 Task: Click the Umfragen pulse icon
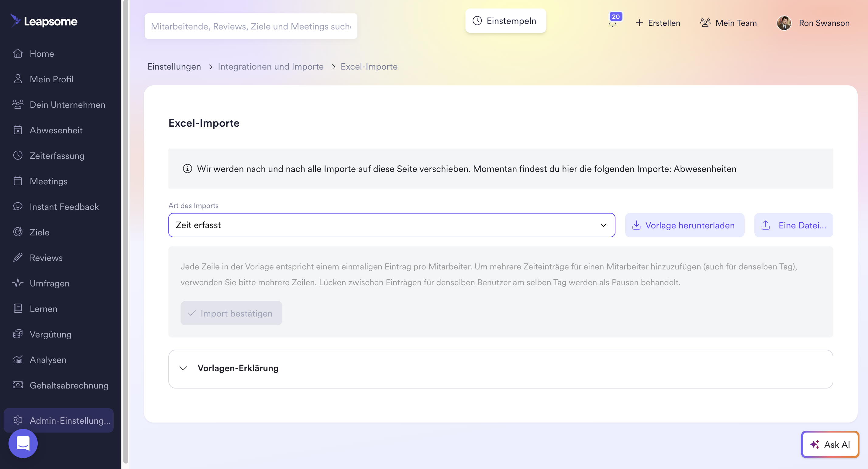click(x=18, y=283)
